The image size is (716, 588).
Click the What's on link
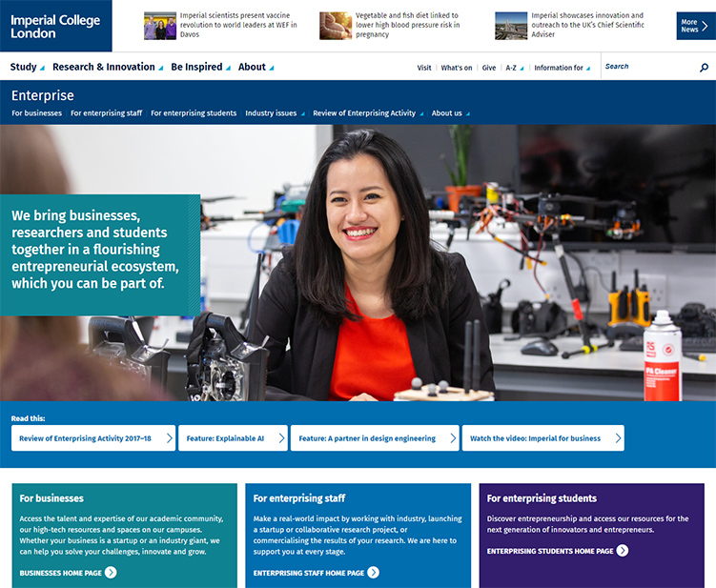pos(456,69)
